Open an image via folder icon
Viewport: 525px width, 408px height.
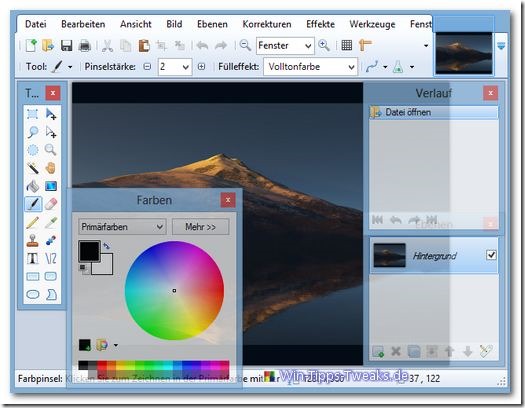click(x=48, y=45)
